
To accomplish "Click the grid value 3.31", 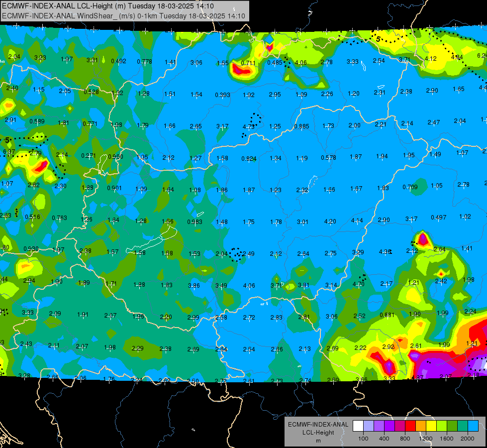I will pyautogui.click(x=92, y=60).
